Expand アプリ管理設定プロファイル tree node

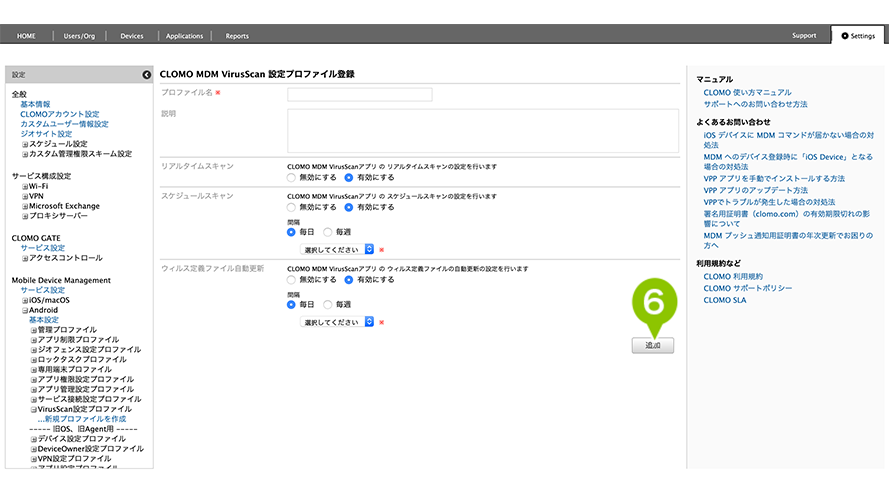click(33, 389)
